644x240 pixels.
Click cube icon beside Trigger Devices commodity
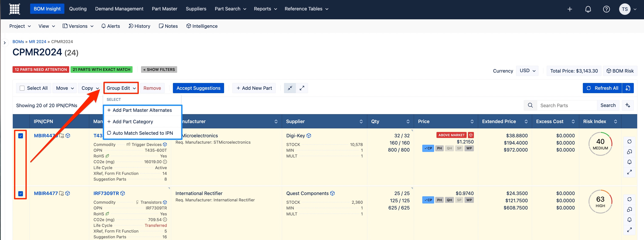165,145
